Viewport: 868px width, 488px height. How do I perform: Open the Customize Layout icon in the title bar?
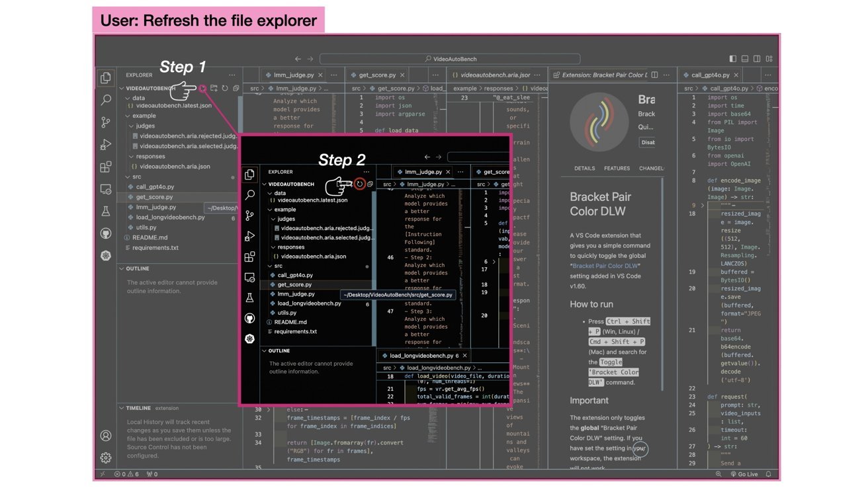[768, 59]
